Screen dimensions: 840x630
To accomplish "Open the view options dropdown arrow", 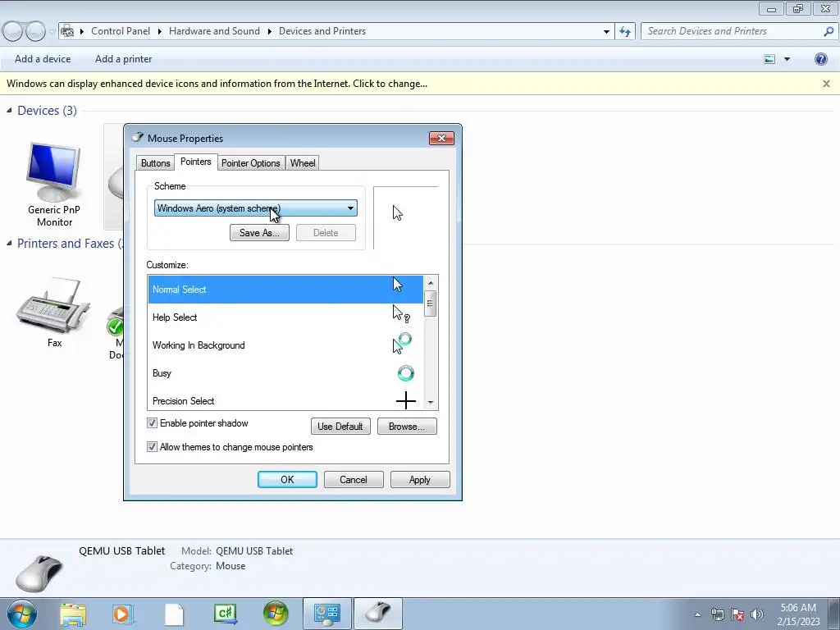I will [787, 59].
